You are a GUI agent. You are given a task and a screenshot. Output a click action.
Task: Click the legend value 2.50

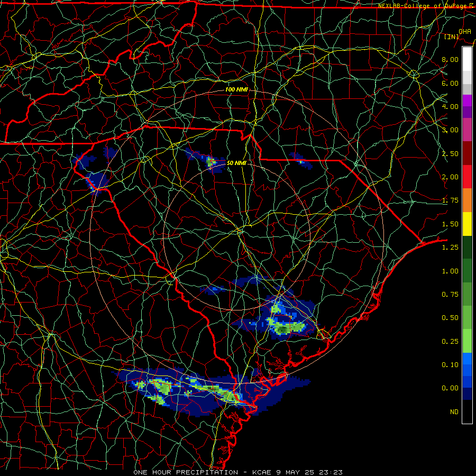(450, 153)
